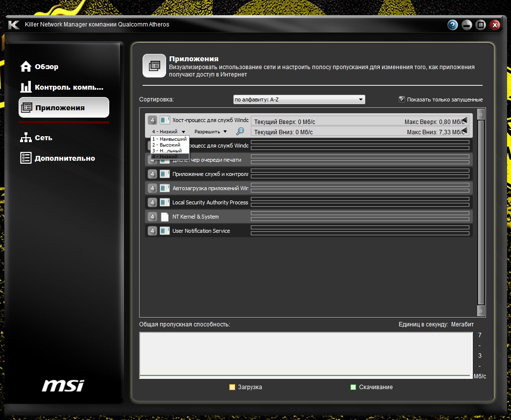Toggle the Показать только запущенные checkbox
This screenshot has width=511, height=420.
pos(402,99)
